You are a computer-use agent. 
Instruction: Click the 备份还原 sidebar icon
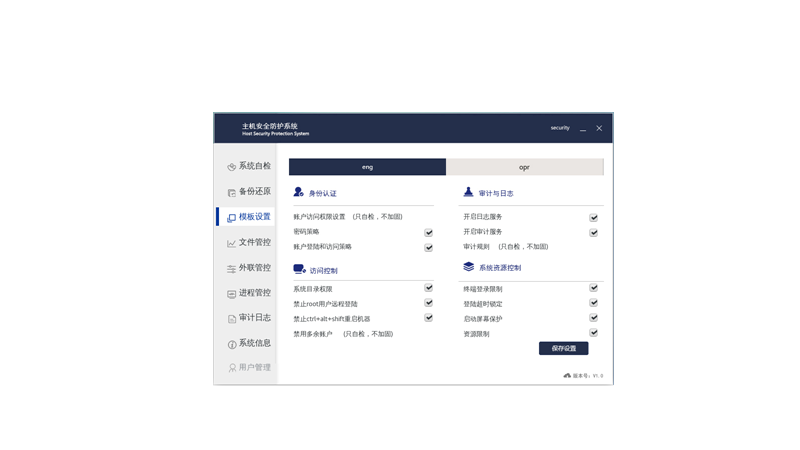coord(231,192)
